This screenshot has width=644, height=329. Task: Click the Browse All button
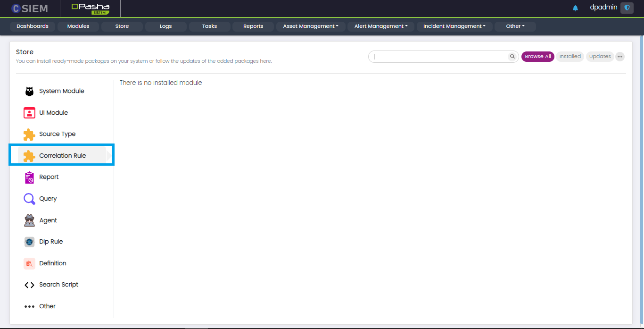click(537, 57)
